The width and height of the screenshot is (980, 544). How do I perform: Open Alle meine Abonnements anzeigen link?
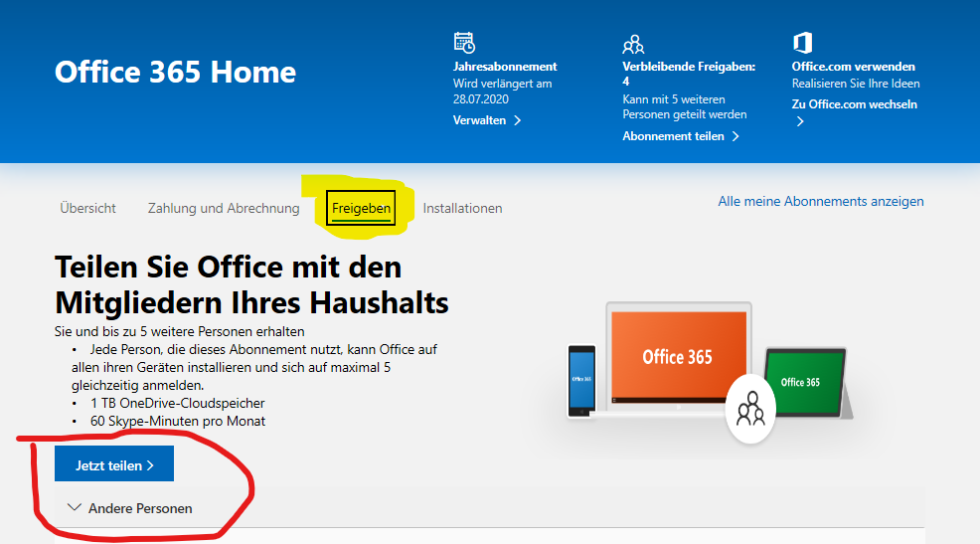tap(821, 201)
